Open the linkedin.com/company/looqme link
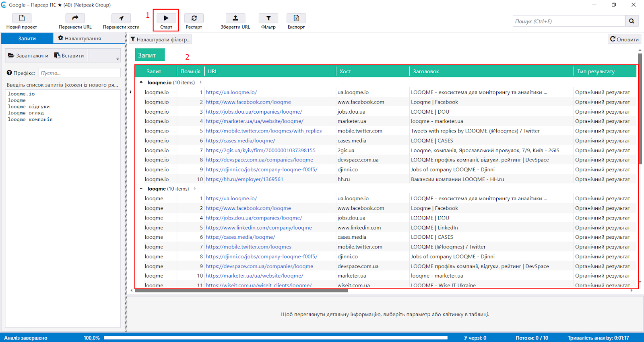The image size is (644, 342). point(259,228)
